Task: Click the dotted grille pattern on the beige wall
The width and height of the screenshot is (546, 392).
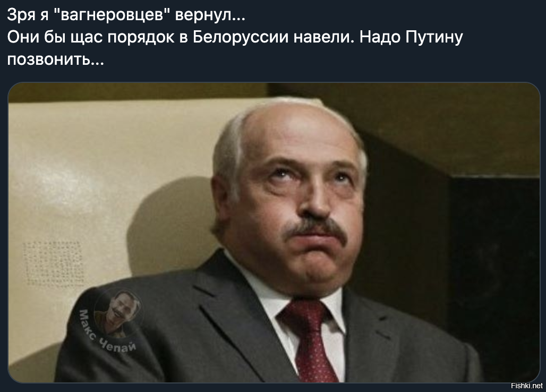Action: click(53, 263)
